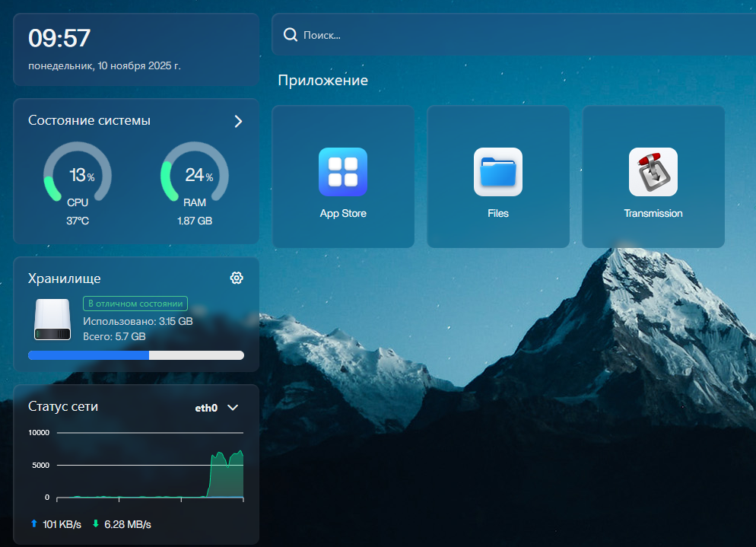Click the download speed arrow icon

click(x=96, y=523)
